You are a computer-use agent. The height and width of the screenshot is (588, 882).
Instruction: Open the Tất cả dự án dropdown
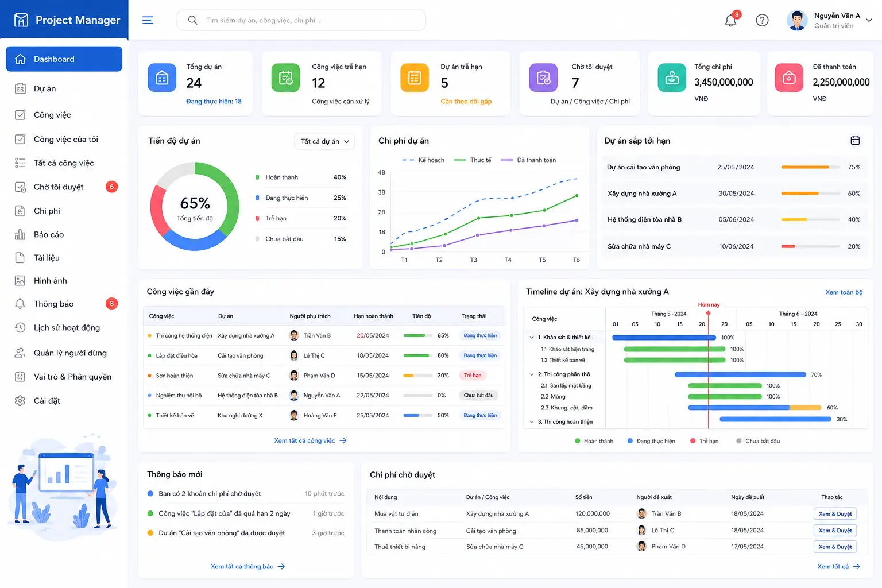coord(324,141)
